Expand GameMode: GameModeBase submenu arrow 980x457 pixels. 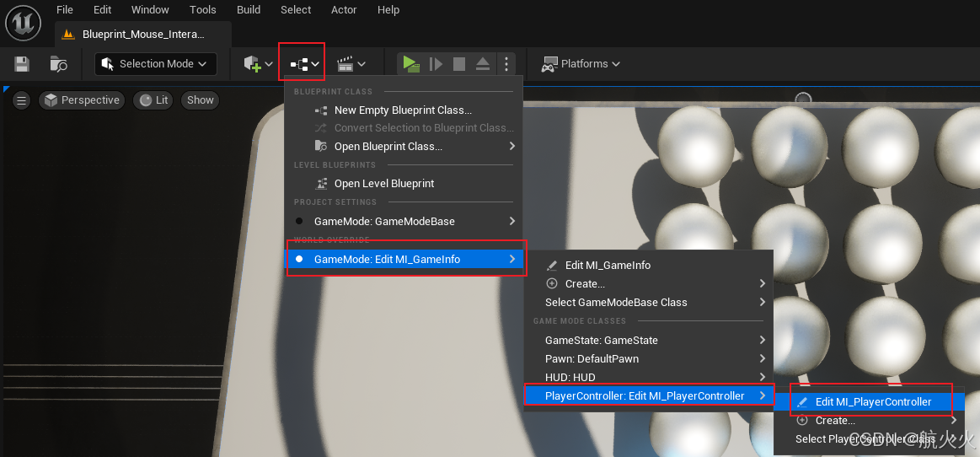(511, 221)
